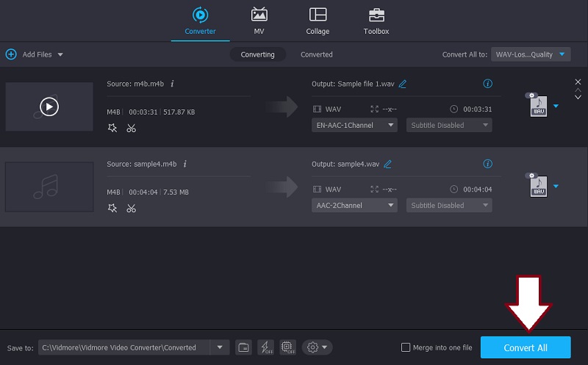Expand Subtitle Disabled dropdown for sample4
This screenshot has width=588, height=365.
point(448,206)
